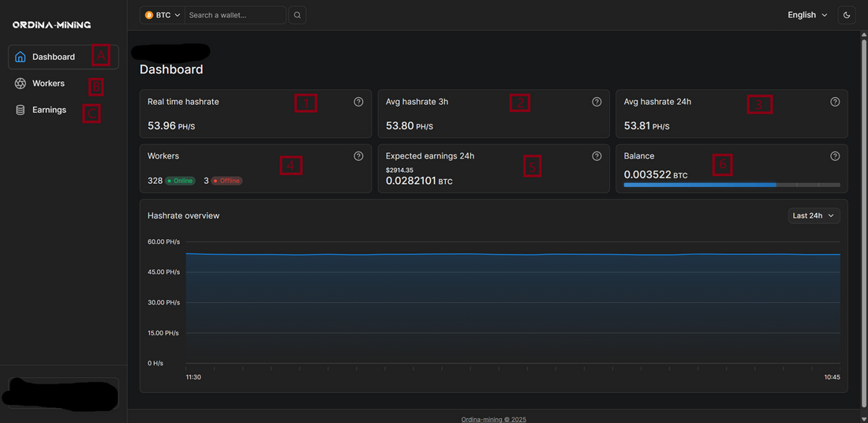Image resolution: width=868 pixels, height=423 pixels.
Task: Click the 53.80 PH/S average value
Action: point(409,126)
